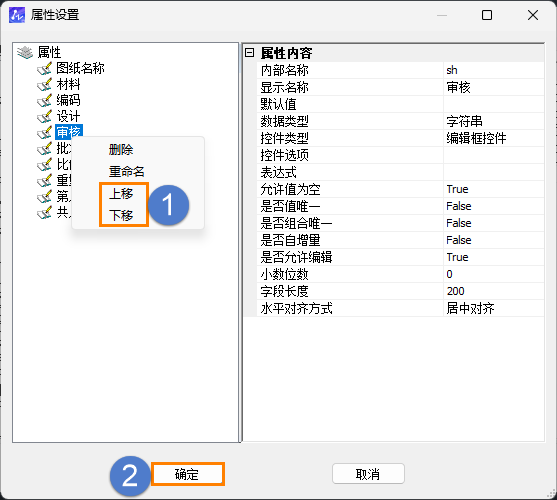Edit the 内部名称 value sh

point(493,70)
